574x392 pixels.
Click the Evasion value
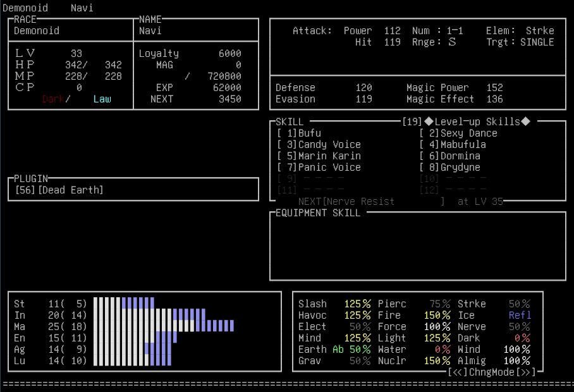(x=363, y=99)
